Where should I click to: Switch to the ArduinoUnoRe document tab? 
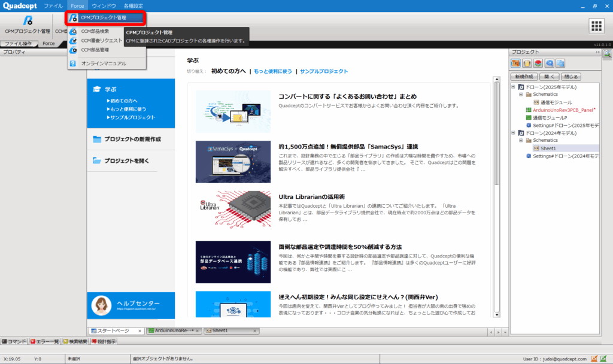(174, 330)
